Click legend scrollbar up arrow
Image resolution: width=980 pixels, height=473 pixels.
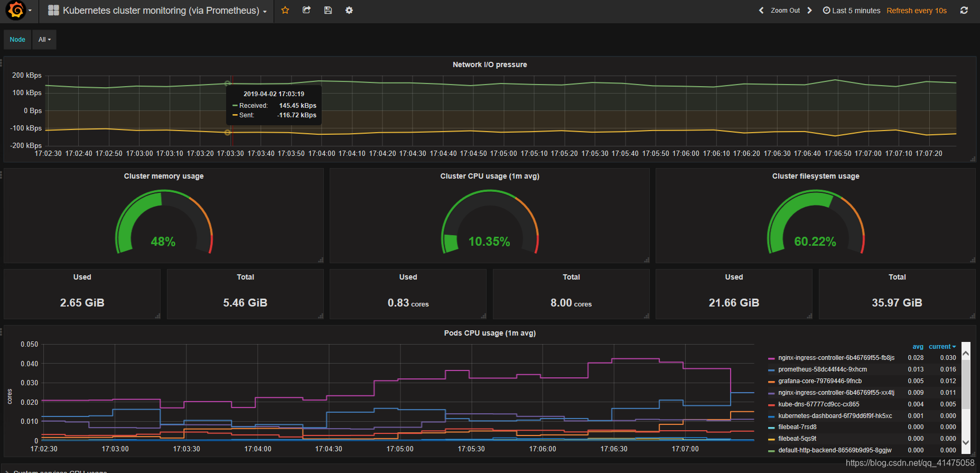(966, 353)
